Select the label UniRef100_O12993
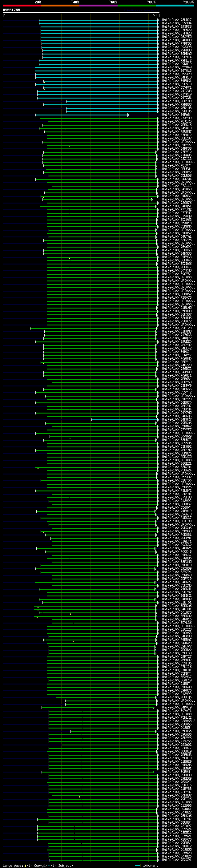197x868 pixels. tap(177, 805)
